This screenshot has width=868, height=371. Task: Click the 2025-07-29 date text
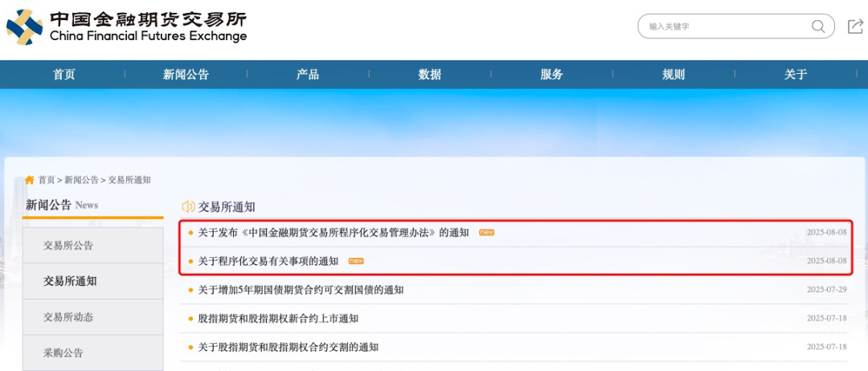[826, 290]
